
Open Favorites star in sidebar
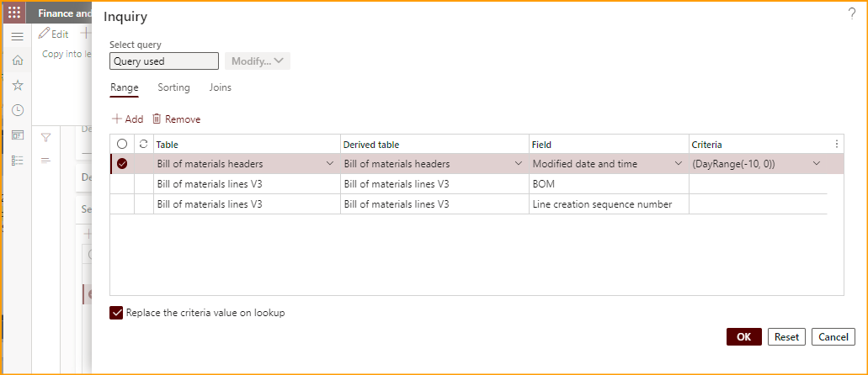pos(17,85)
